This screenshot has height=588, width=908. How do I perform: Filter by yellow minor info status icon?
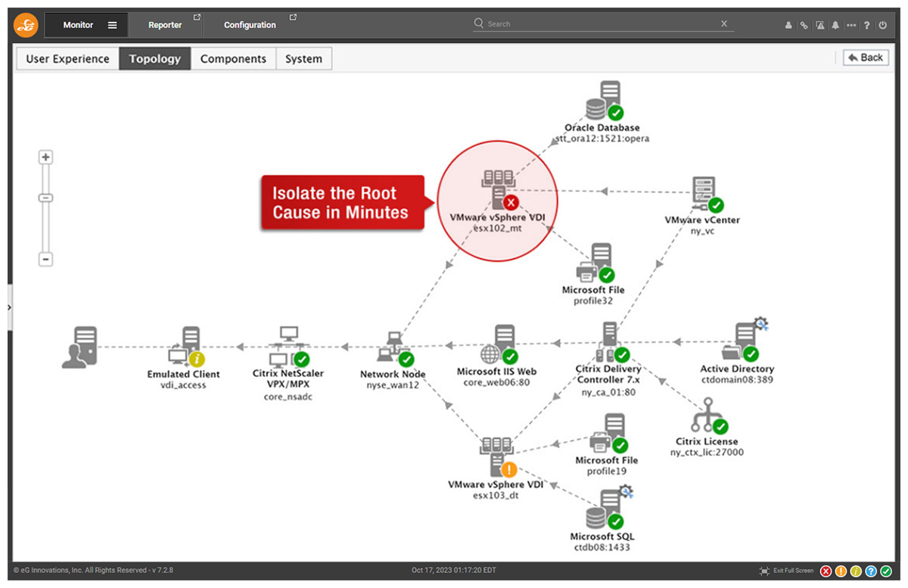click(856, 571)
